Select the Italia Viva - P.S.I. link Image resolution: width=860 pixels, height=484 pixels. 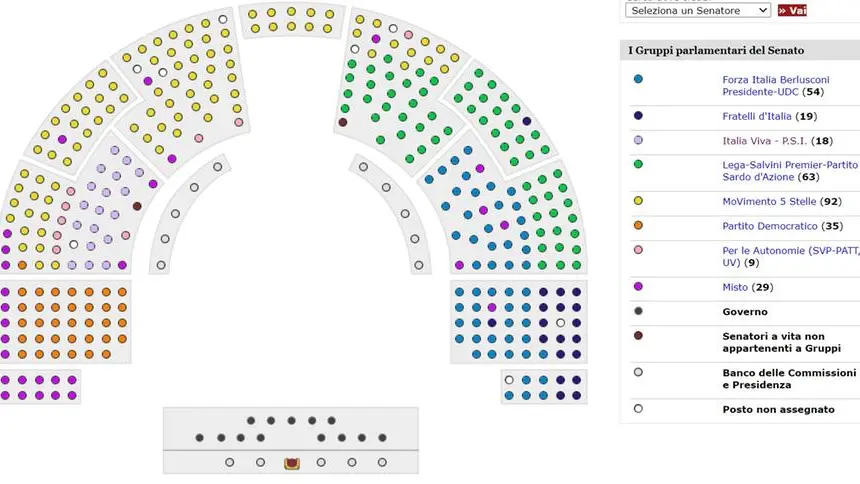765,141
